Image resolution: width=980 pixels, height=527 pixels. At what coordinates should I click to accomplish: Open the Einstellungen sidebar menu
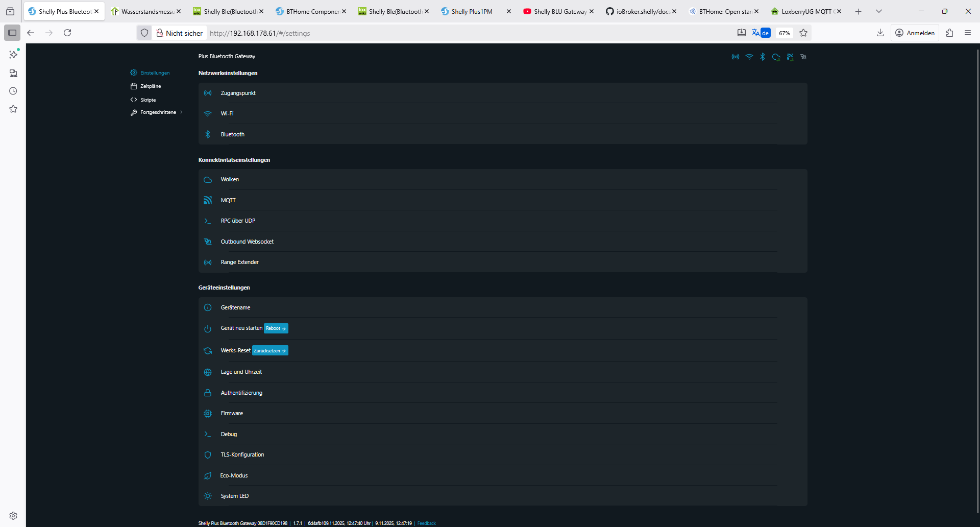pyautogui.click(x=150, y=73)
